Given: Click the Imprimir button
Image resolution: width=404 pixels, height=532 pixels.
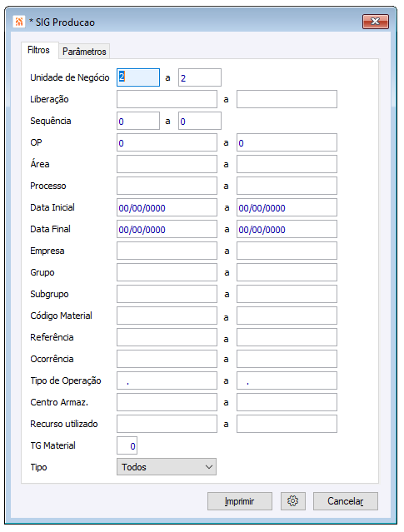Looking at the screenshot, I should click(240, 501).
